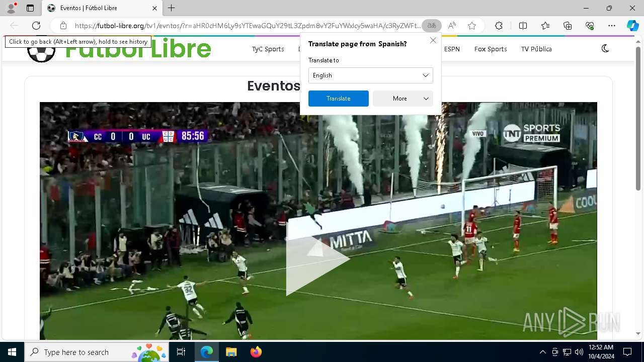644x362 pixels.
Task: Enable split screen view
Action: coord(523,26)
